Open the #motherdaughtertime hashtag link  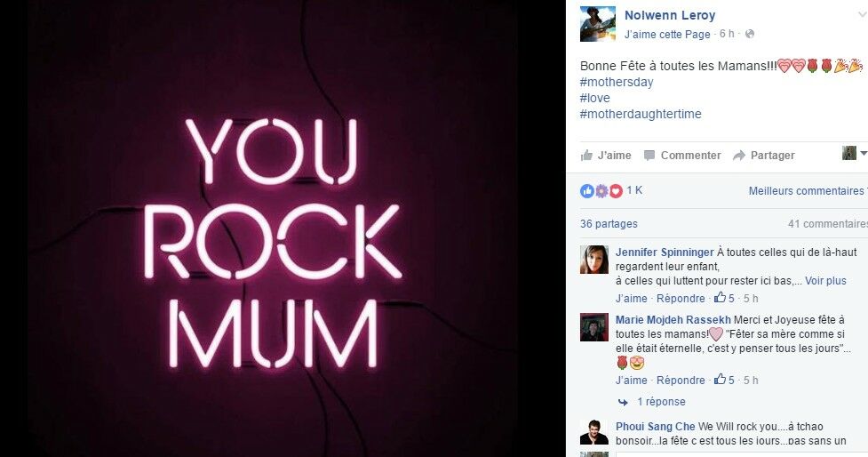click(x=641, y=114)
